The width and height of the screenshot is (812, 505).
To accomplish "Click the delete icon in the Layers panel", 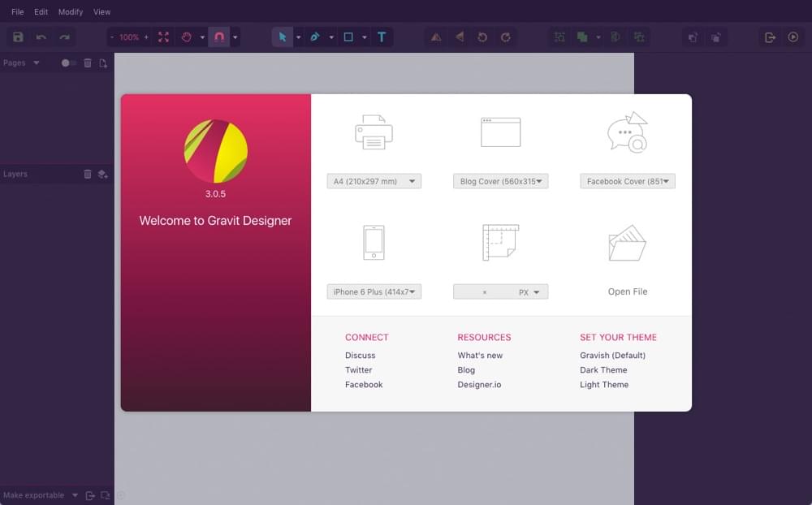I will 88,174.
